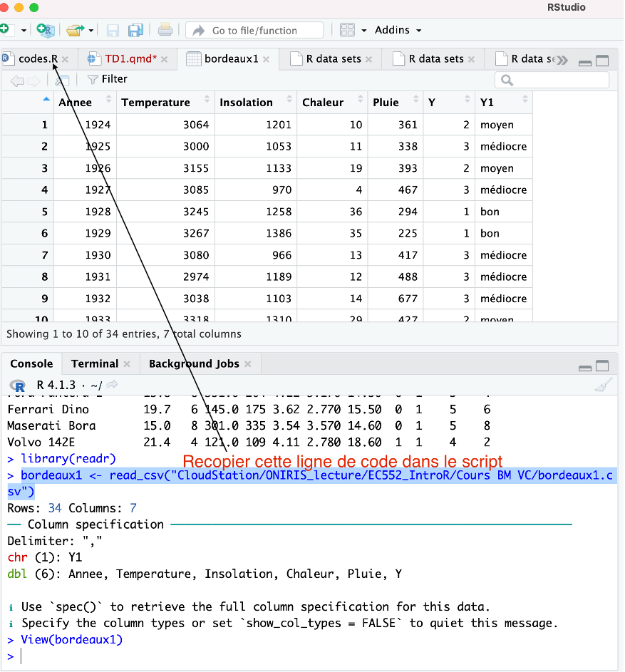Click the console input prompt line
The height and width of the screenshot is (672, 625).
(x=312, y=656)
